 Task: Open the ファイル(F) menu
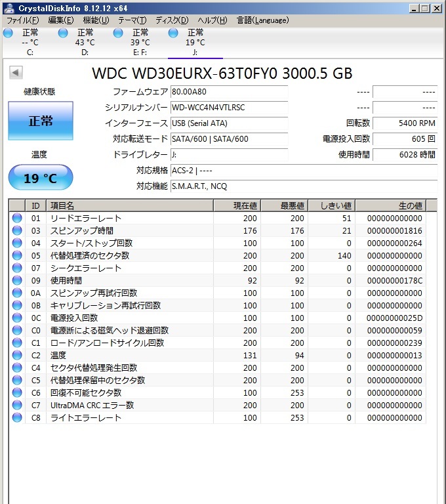(23, 20)
